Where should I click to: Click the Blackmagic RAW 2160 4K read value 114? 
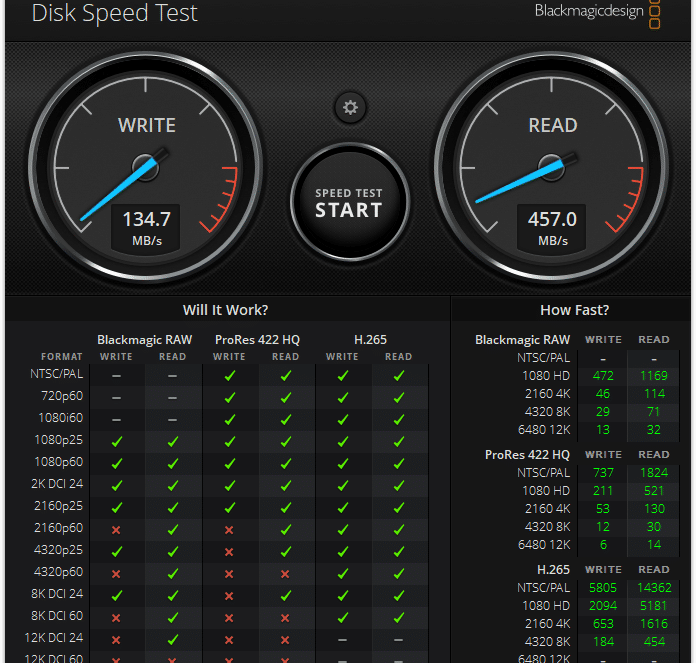[x=654, y=394]
